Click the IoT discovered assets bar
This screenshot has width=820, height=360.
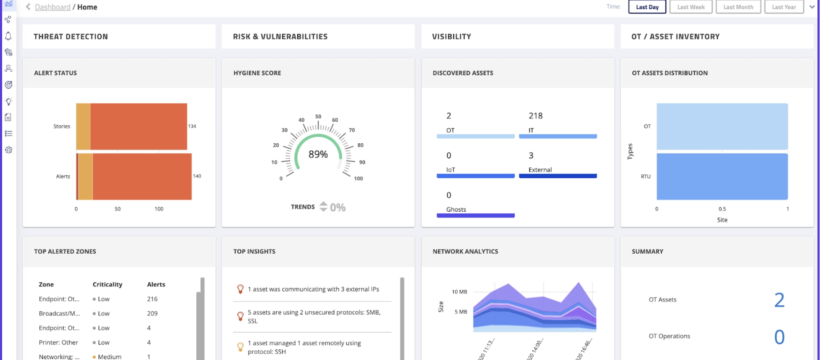476,176
